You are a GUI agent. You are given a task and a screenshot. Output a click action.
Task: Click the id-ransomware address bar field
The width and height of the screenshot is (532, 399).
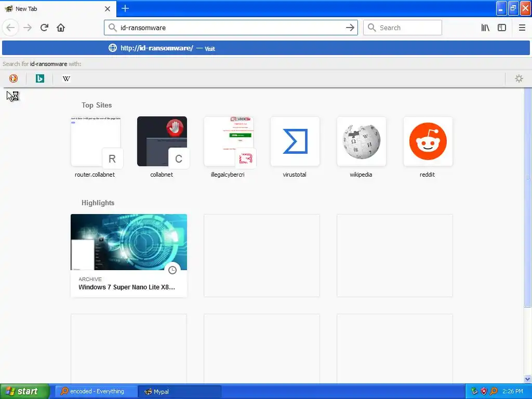coord(231,28)
